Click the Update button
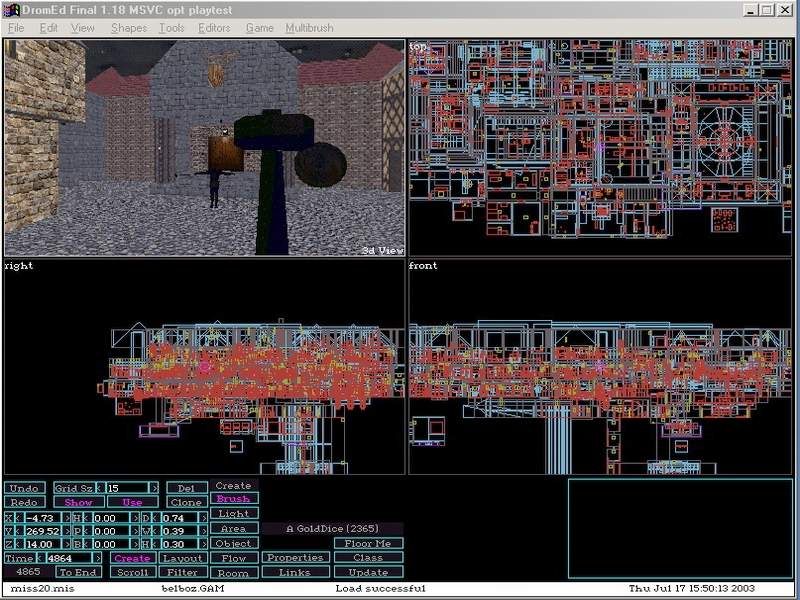800x600 pixels. click(x=368, y=572)
